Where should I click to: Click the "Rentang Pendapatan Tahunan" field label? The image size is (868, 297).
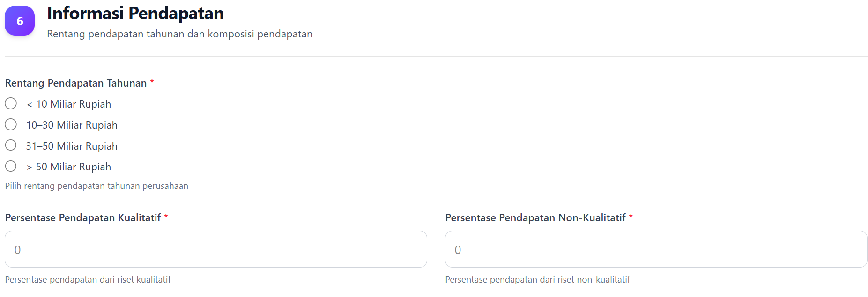[x=76, y=83]
